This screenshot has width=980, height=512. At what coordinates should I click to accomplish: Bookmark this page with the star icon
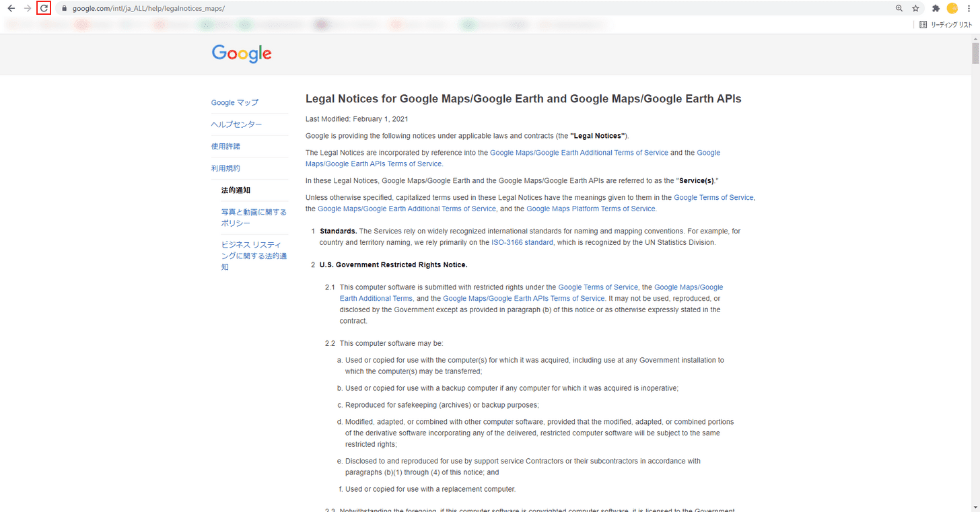[x=915, y=9]
